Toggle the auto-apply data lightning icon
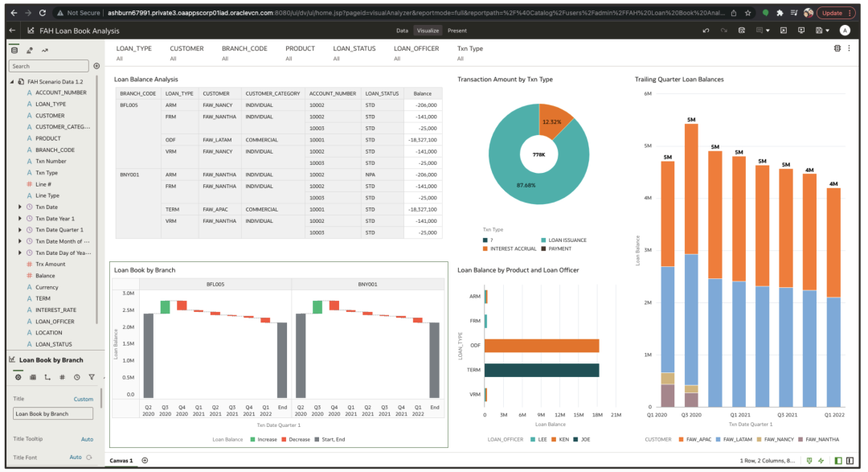Viewport: 868px width, 472px height. [x=821, y=461]
